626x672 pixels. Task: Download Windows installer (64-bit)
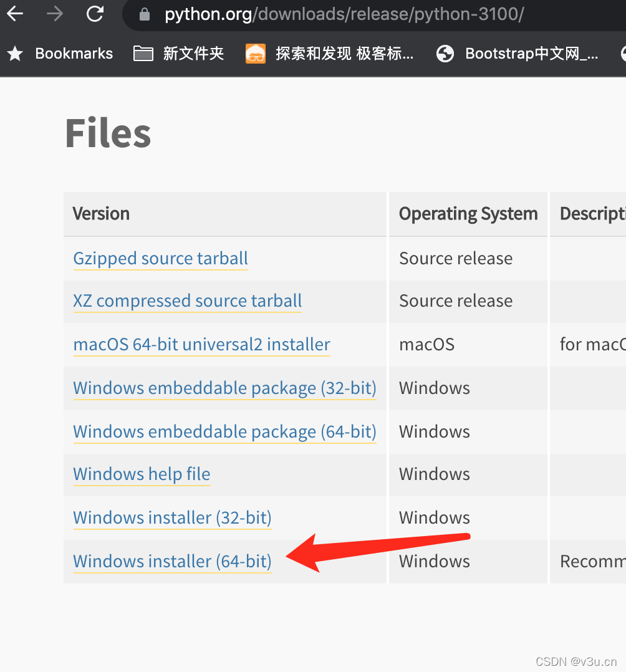pos(172,562)
